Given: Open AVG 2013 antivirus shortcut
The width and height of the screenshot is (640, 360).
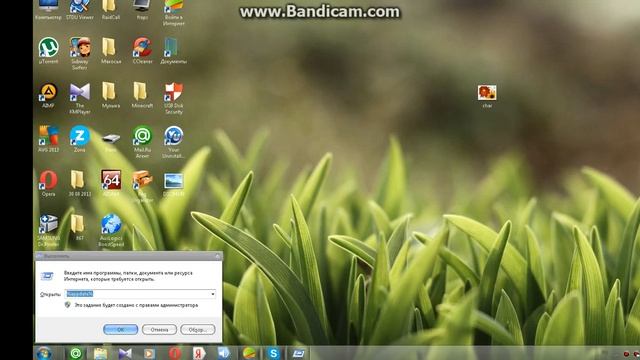Looking at the screenshot, I should tap(48, 139).
